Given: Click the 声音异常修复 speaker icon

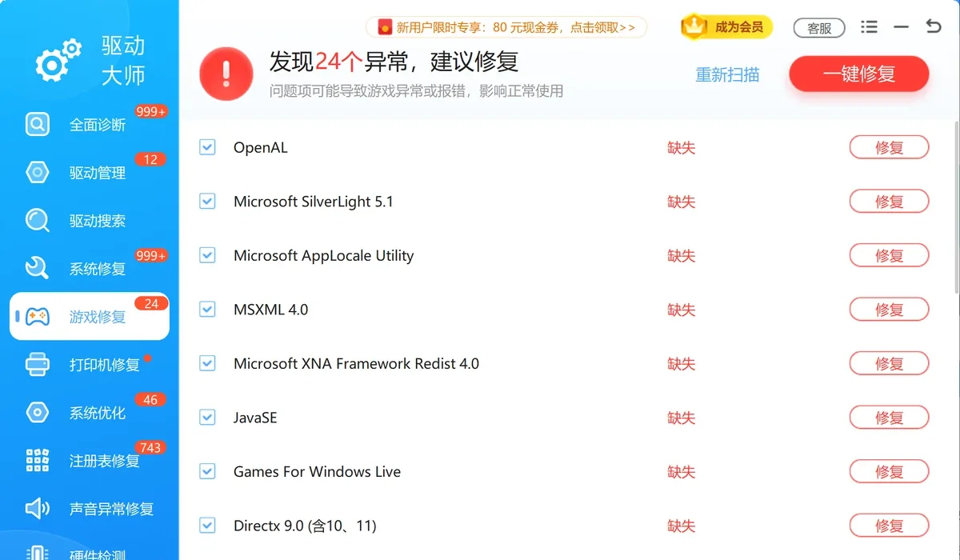Looking at the screenshot, I should [38, 509].
